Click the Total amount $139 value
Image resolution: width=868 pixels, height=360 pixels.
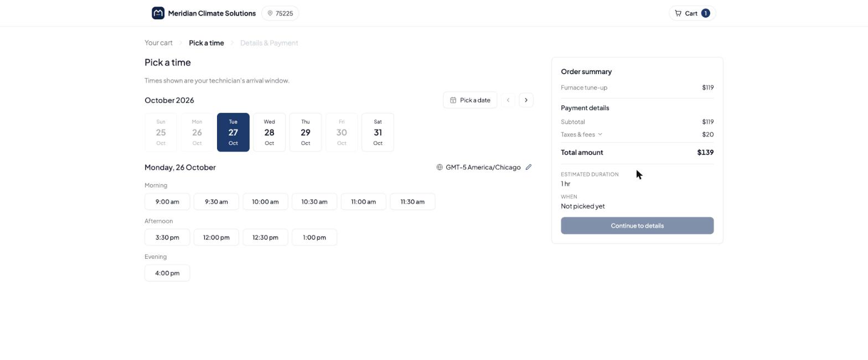pyautogui.click(x=705, y=153)
